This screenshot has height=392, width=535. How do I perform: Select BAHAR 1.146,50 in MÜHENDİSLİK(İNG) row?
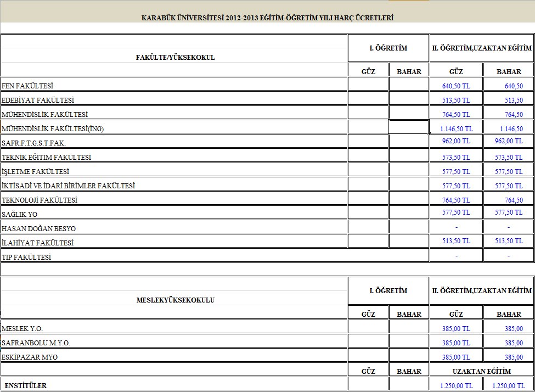coord(511,129)
